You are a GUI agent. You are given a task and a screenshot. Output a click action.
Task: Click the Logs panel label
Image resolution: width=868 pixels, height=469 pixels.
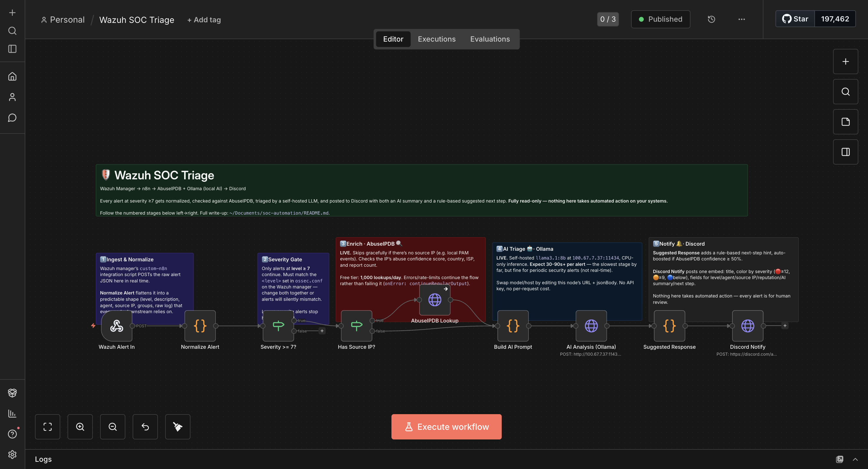[x=43, y=459]
